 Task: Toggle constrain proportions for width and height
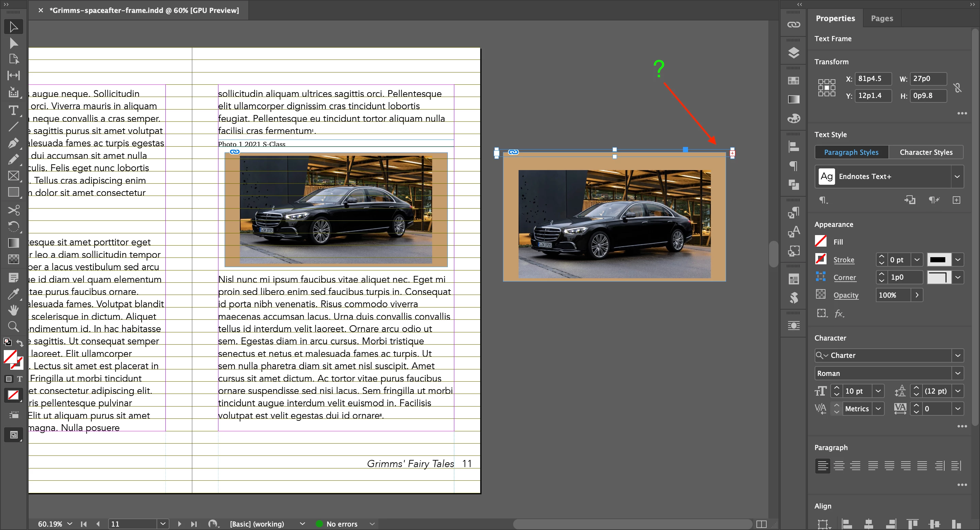957,88
